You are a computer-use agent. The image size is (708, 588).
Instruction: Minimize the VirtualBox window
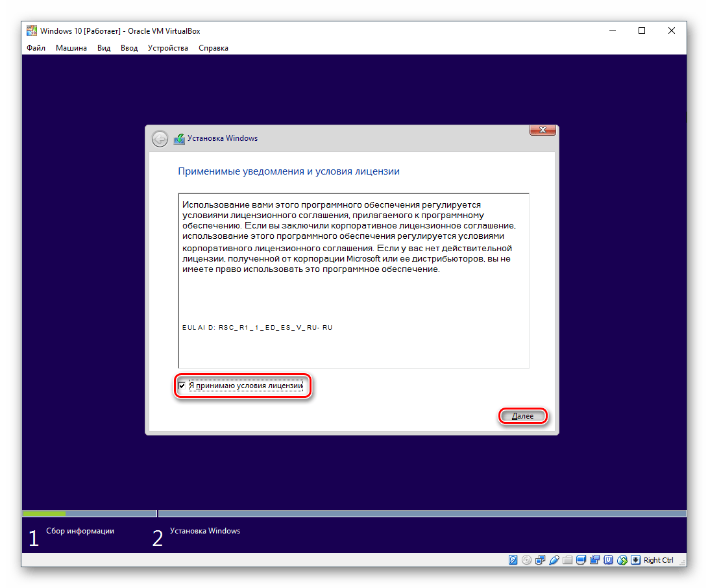click(x=613, y=31)
